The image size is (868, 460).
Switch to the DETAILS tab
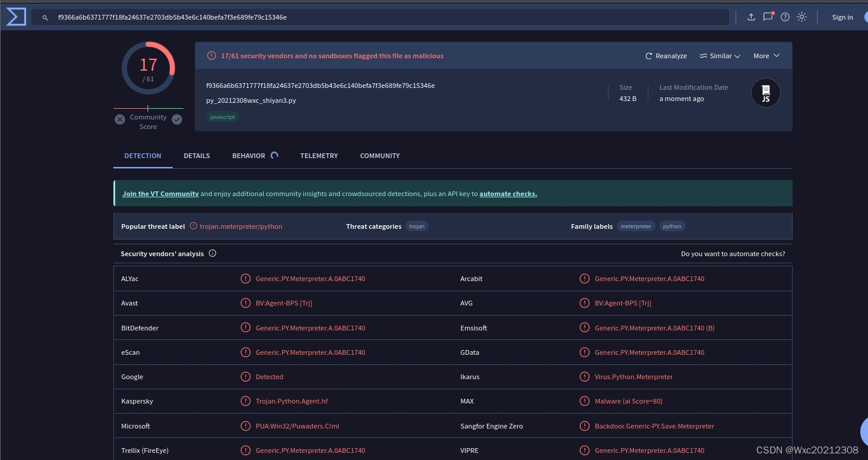click(x=197, y=156)
